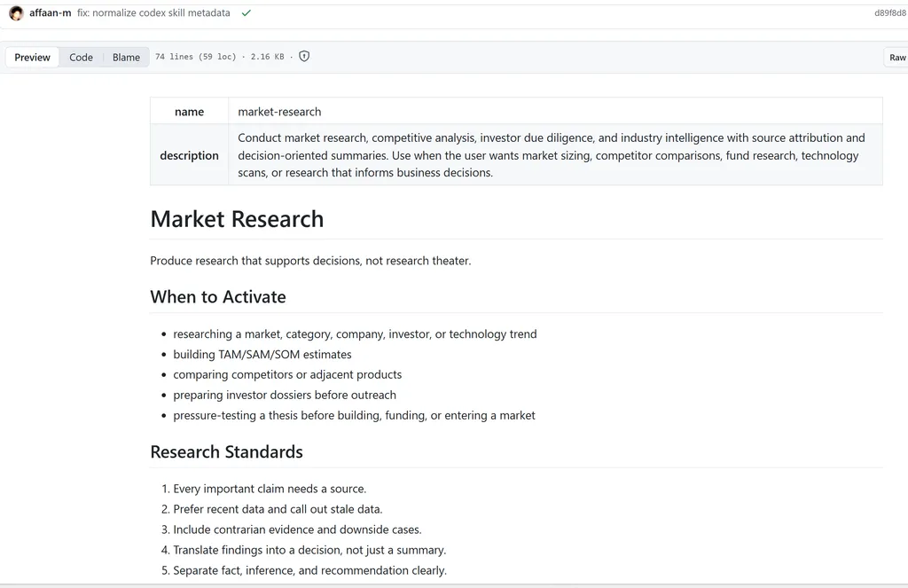The width and height of the screenshot is (908, 588).
Task: Click bullet 'preparing investor dossiers before outreach'
Action: (285, 395)
